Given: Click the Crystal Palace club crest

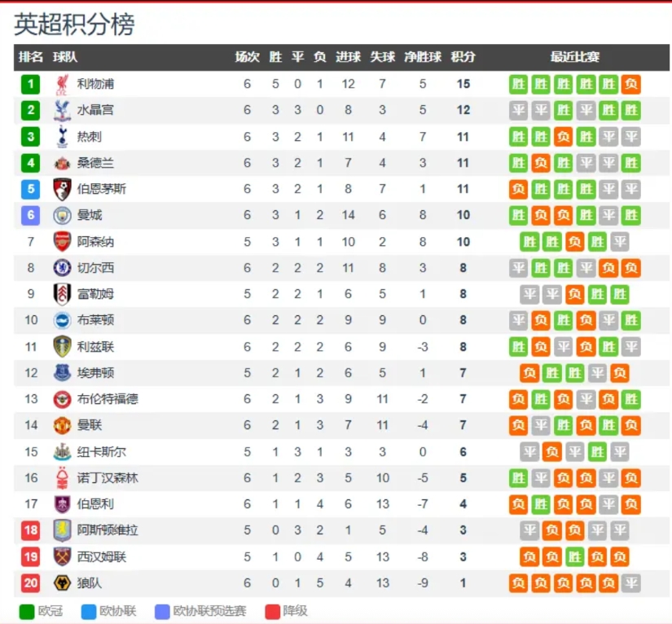Looking at the screenshot, I should click(62, 110).
